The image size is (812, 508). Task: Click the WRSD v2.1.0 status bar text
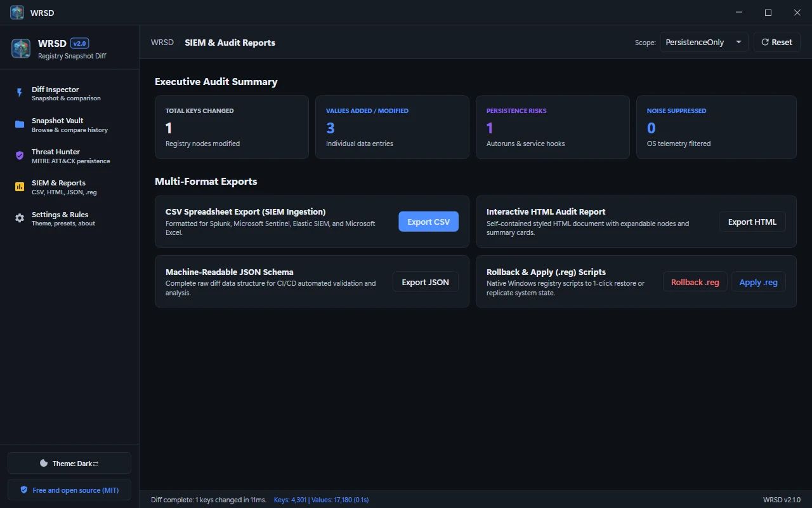782,500
